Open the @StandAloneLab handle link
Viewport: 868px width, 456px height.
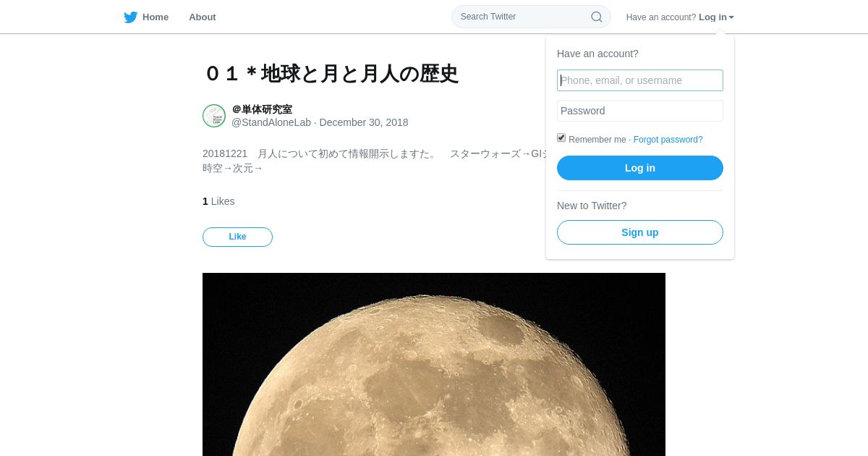point(271,122)
